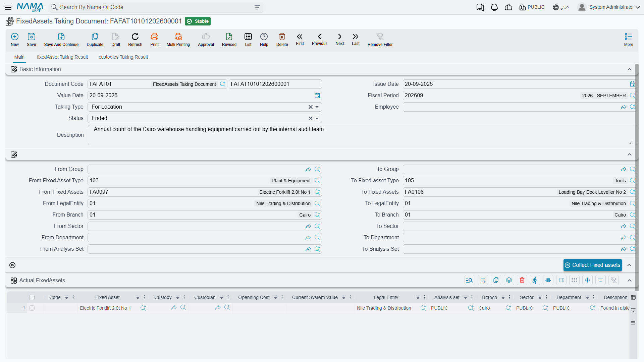Switch to fixedAsset Taking Result tab
This screenshot has width=644, height=362.
(62, 57)
